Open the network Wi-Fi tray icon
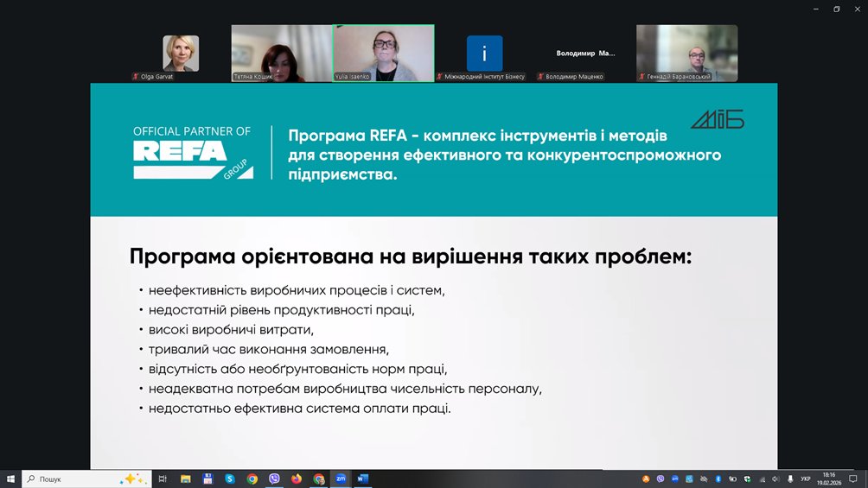This screenshot has width=868, height=488. (x=762, y=478)
